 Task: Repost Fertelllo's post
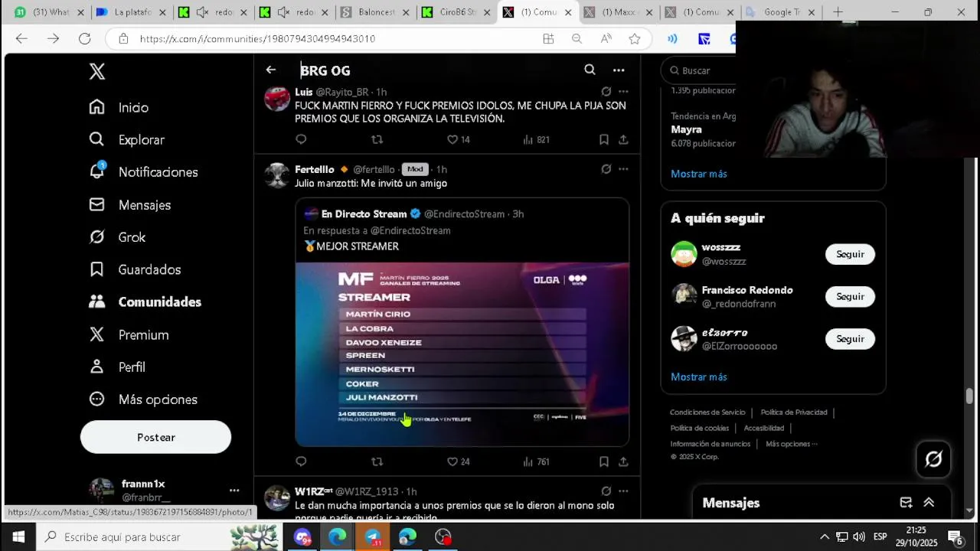377,461
